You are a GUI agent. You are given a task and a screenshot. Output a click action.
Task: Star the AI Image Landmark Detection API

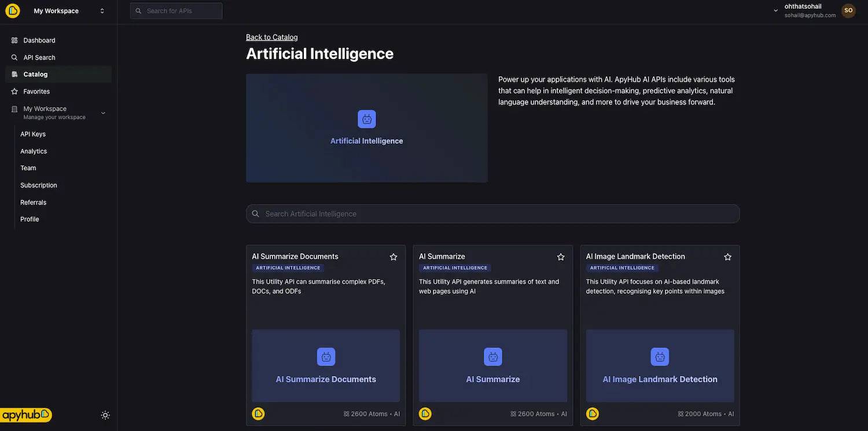click(x=728, y=257)
